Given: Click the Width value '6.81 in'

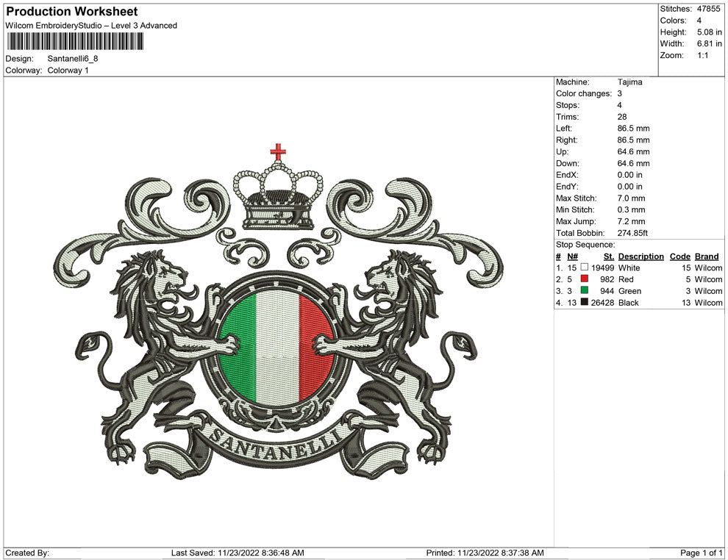Looking at the screenshot, I should 709,43.
